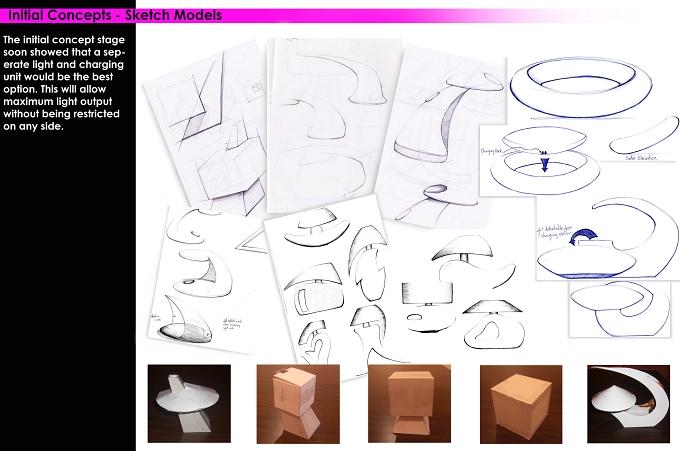Click the blue swirl bowl sketch
Viewport: 680px width, 452px height.
point(620,309)
